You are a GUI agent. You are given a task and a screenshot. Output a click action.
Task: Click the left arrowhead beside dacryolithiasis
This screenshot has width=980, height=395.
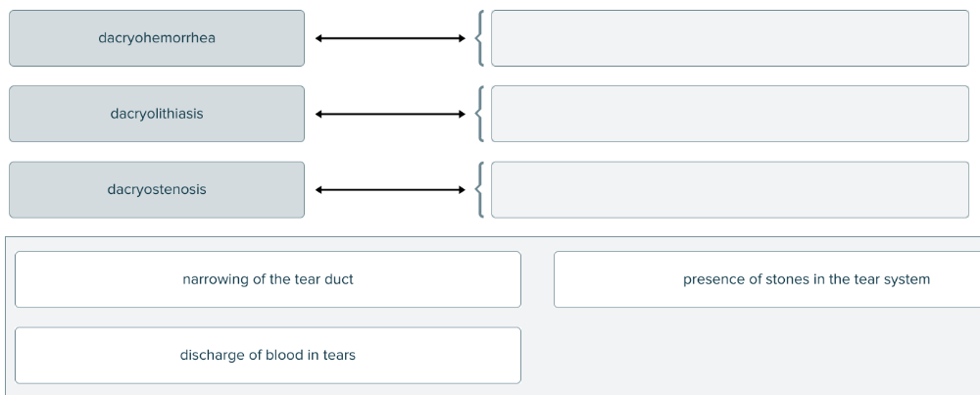click(x=319, y=115)
